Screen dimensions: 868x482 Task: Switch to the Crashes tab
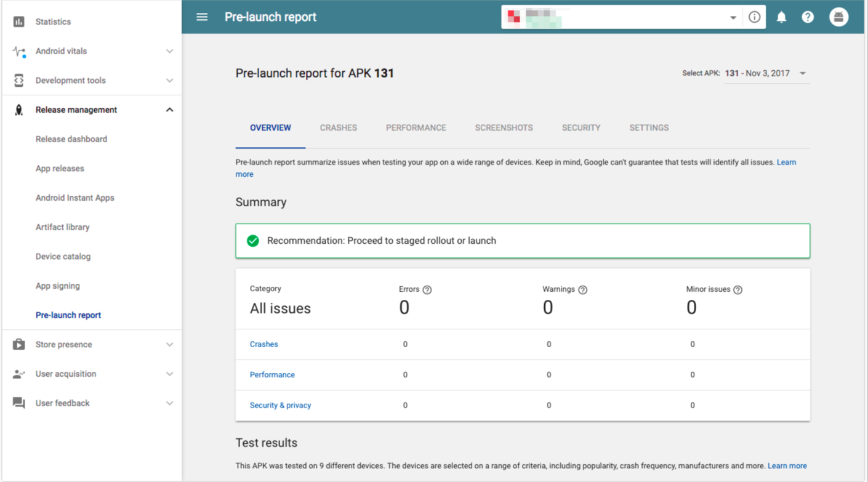338,128
